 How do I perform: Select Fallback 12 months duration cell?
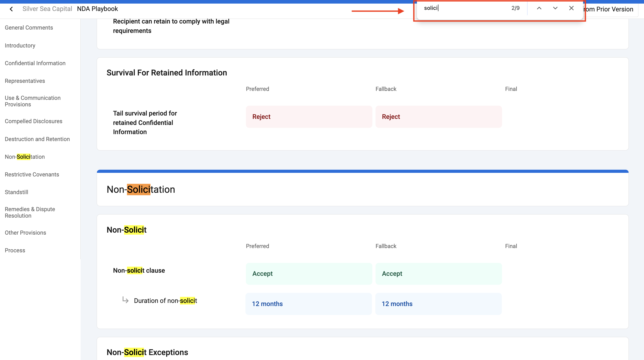coord(438,304)
